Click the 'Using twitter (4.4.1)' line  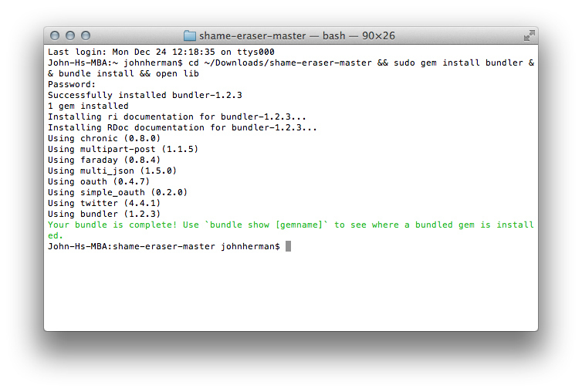[104, 203]
